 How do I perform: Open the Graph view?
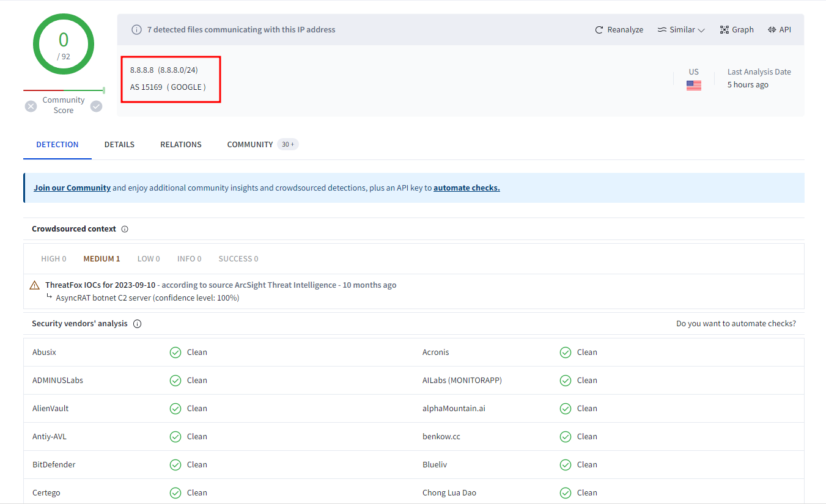737,29
